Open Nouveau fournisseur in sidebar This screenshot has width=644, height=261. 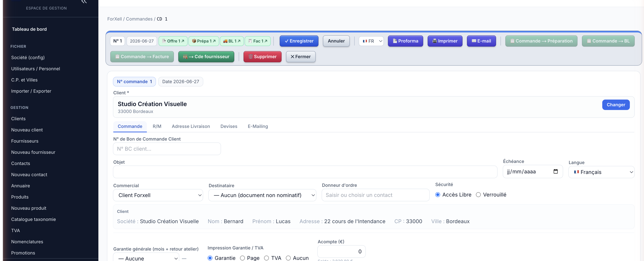tap(33, 152)
